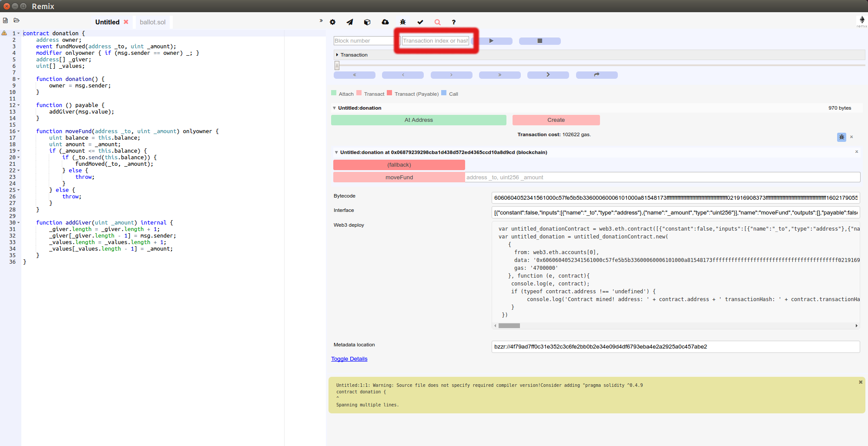Open the question mark help icon

click(454, 22)
